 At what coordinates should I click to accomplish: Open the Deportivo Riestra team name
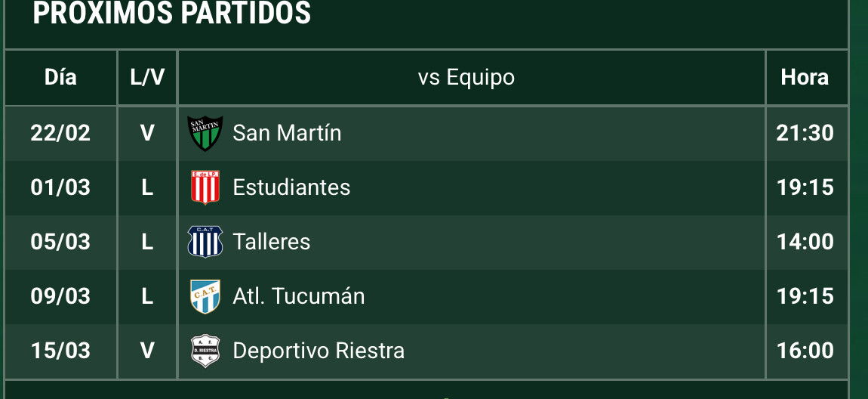[x=319, y=350]
